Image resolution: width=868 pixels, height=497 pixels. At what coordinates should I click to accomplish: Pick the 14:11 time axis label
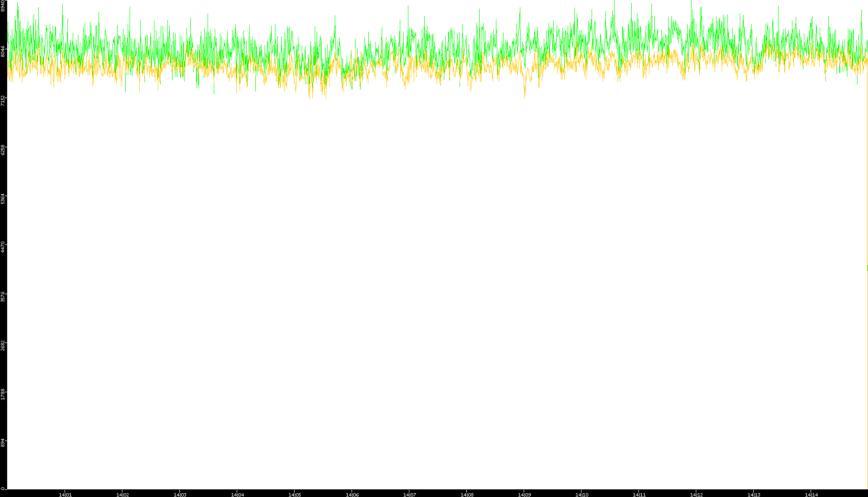pos(639,495)
